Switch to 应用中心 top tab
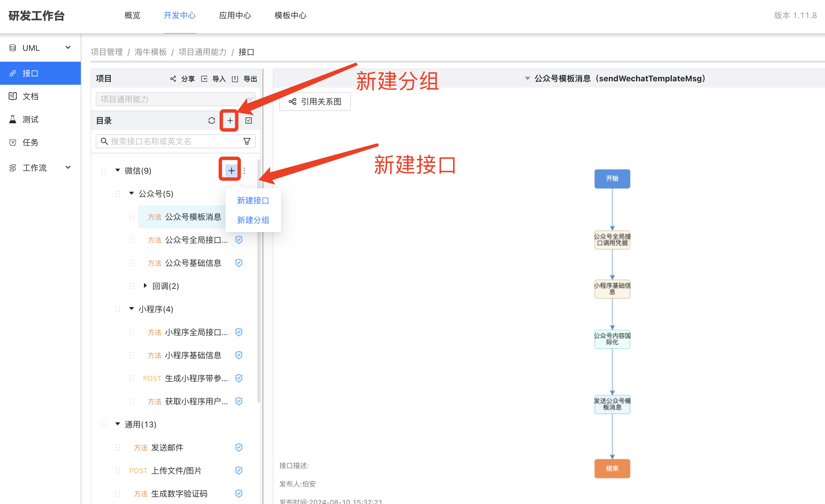This screenshot has height=504, width=825. click(x=235, y=15)
